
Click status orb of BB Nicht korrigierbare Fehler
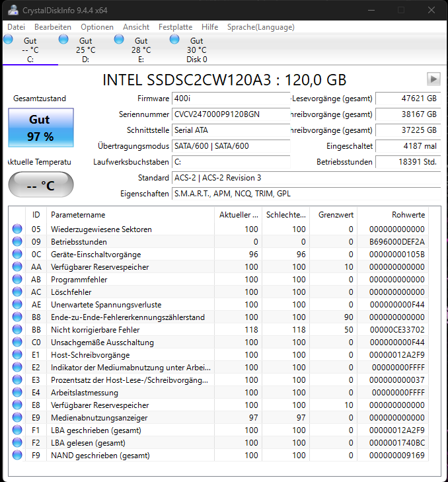click(x=17, y=329)
